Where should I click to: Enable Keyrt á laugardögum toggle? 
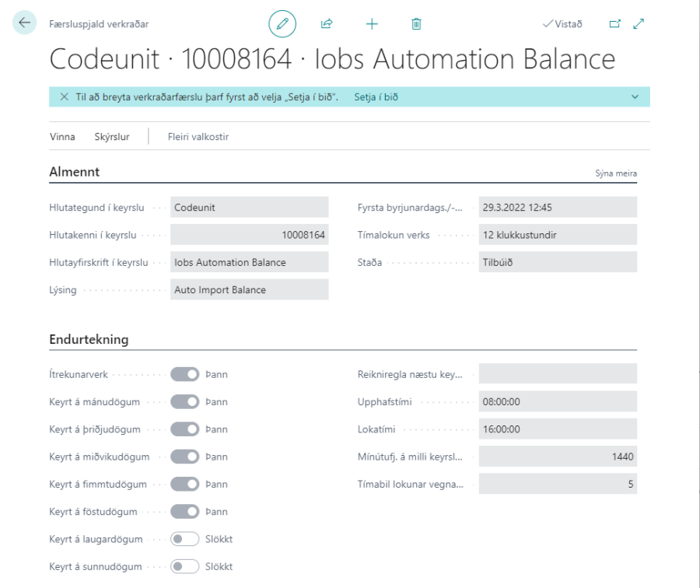(185, 539)
